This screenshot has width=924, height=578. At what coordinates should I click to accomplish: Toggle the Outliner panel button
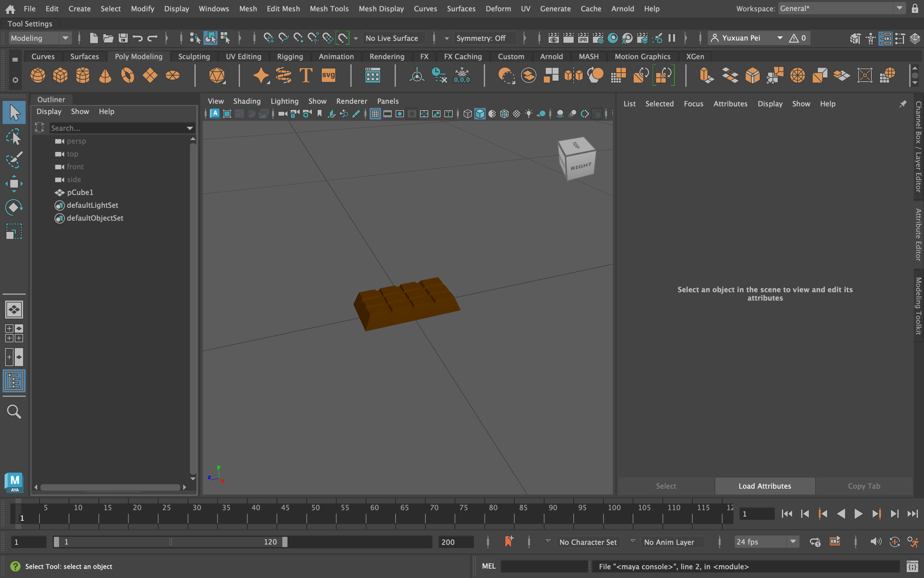tap(14, 381)
